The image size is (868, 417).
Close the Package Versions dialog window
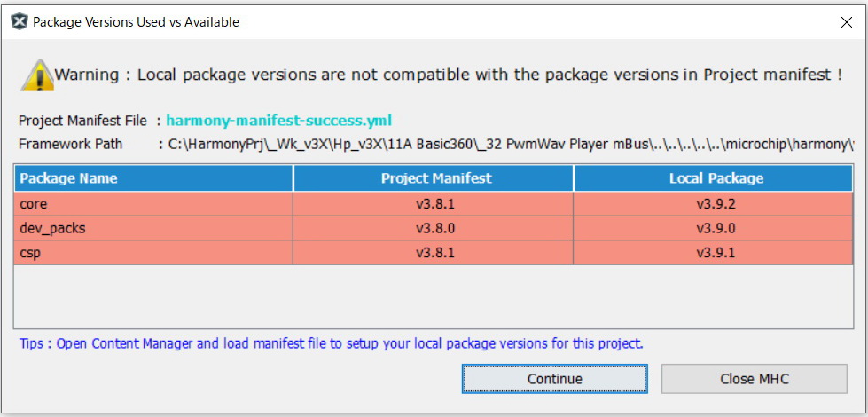[x=846, y=22]
